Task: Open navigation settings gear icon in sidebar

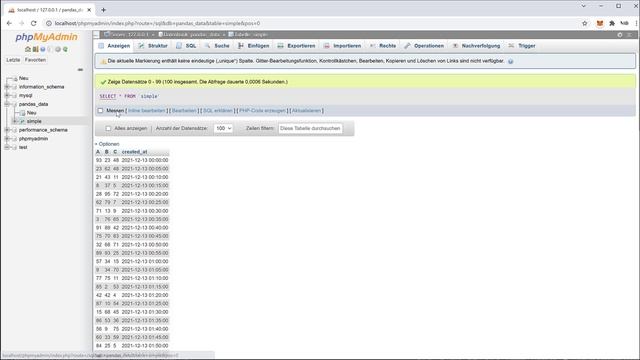Action: click(x=58, y=49)
